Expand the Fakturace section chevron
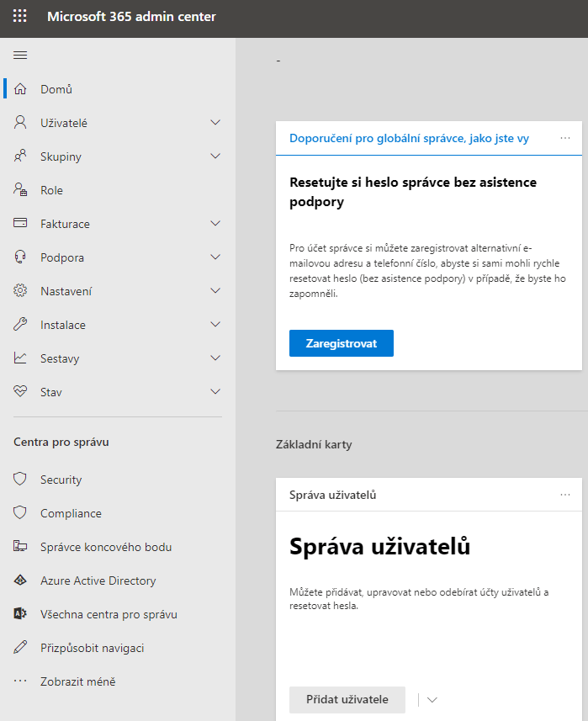The image size is (588, 721). pyautogui.click(x=215, y=224)
